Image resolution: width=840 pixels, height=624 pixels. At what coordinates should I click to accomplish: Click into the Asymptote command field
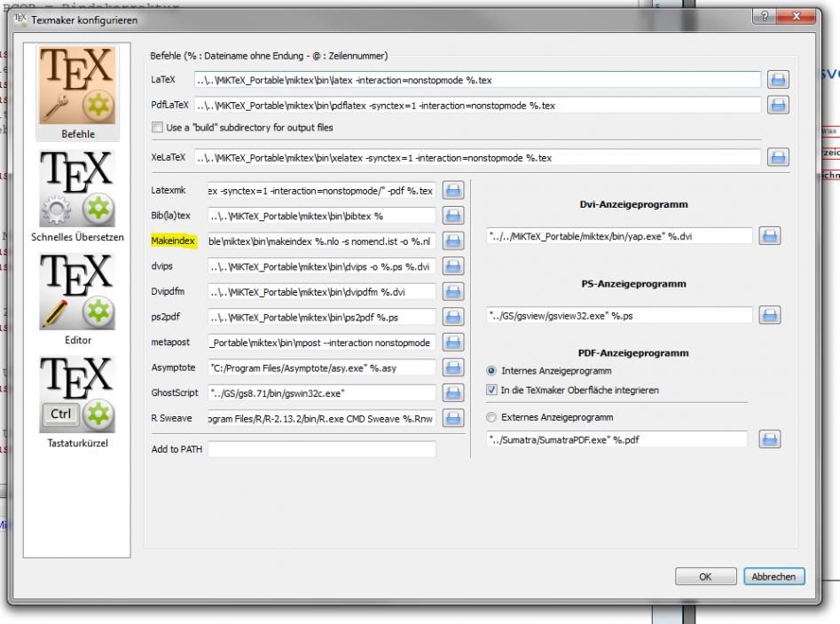tap(321, 367)
